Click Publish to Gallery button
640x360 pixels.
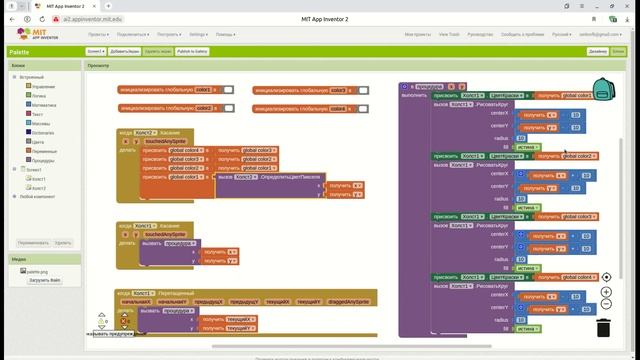pyautogui.click(x=192, y=51)
